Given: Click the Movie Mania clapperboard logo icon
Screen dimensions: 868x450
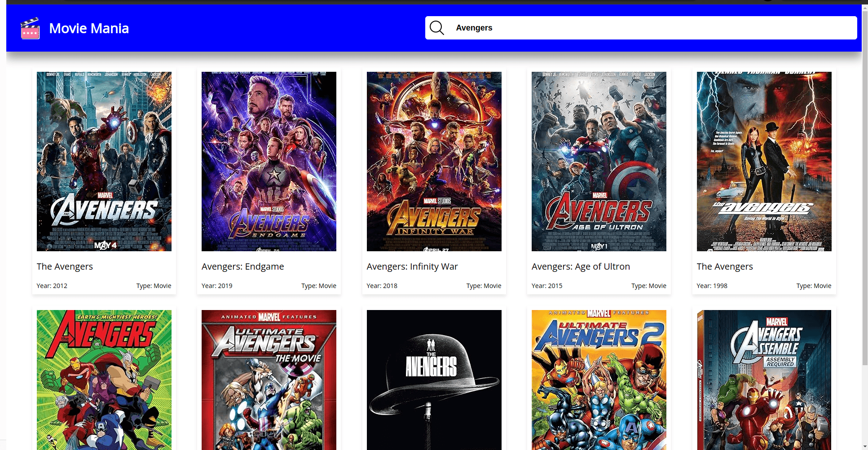Looking at the screenshot, I should click(x=30, y=28).
